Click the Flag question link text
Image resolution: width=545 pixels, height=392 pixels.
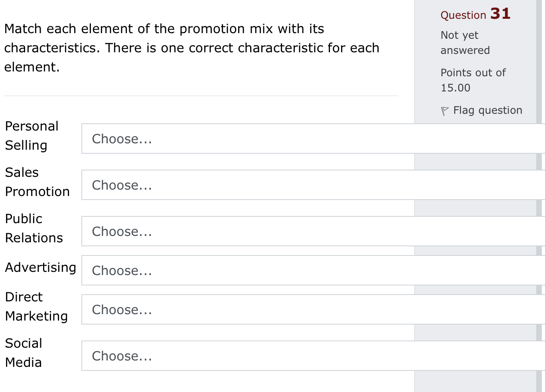[x=488, y=110]
